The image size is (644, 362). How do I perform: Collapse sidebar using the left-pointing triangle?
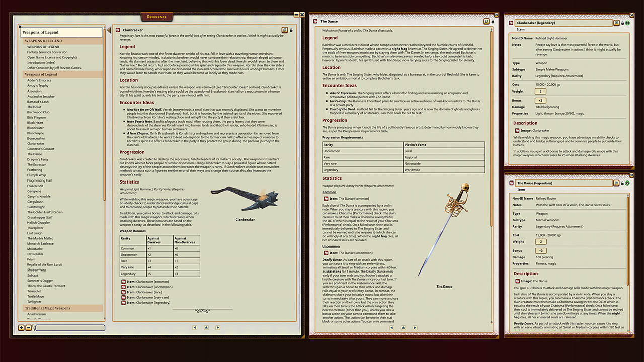(x=108, y=31)
